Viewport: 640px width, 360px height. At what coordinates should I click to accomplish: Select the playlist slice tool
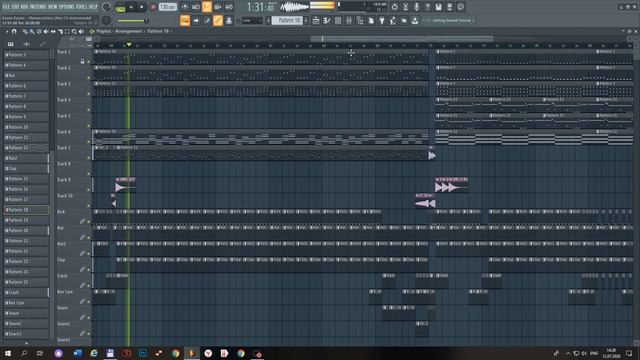coord(60,31)
